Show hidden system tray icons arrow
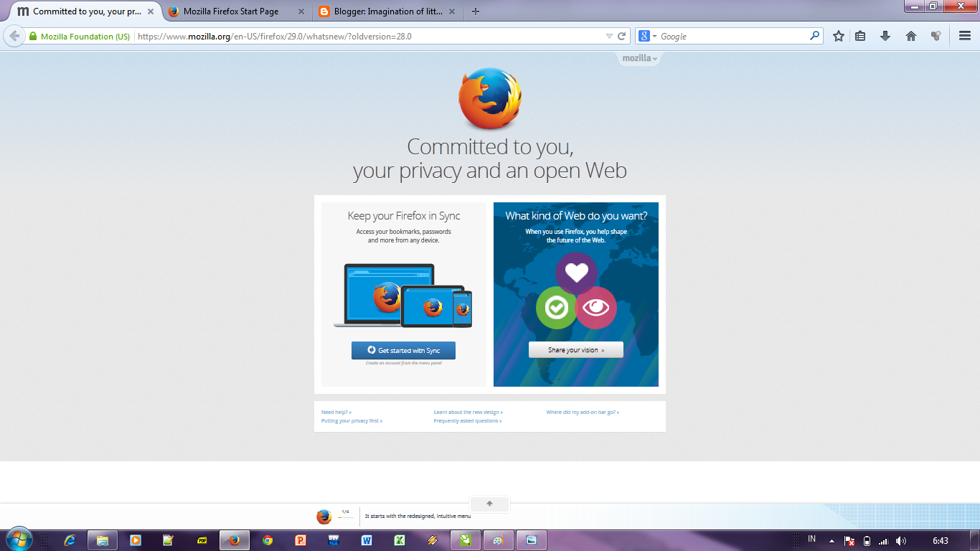Viewport: 980px width, 551px height. point(831,540)
